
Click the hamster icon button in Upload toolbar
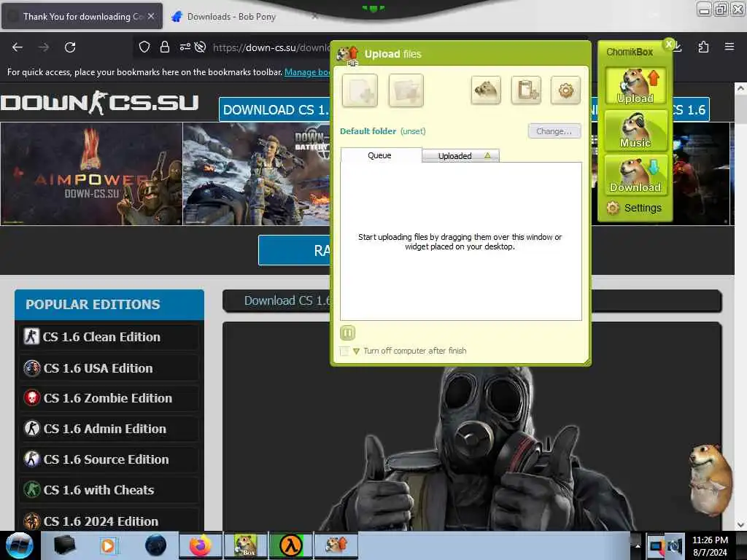pyautogui.click(x=486, y=90)
